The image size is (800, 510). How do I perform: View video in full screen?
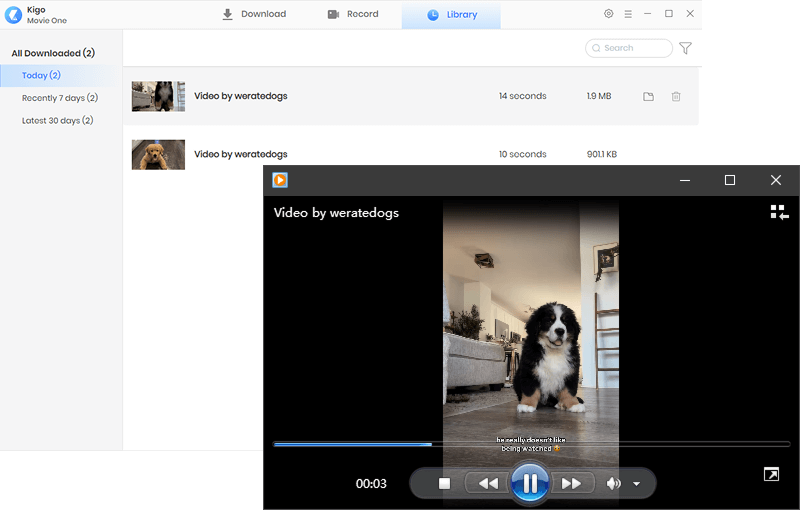771,474
